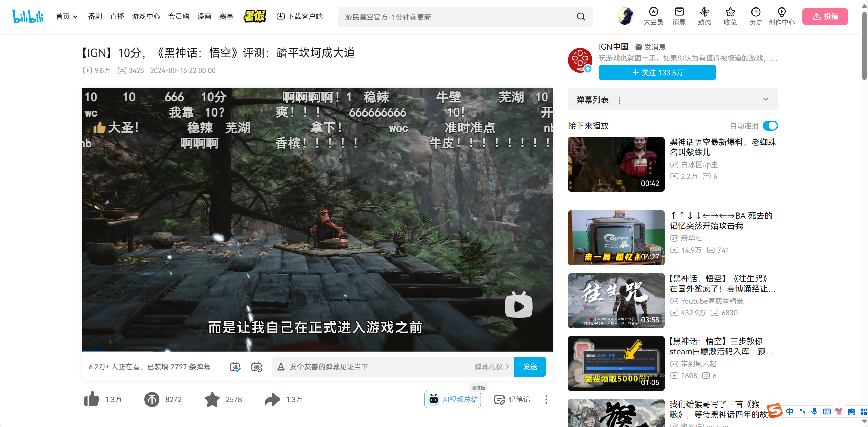Click the Sogou microphone voice icon

tap(814, 411)
